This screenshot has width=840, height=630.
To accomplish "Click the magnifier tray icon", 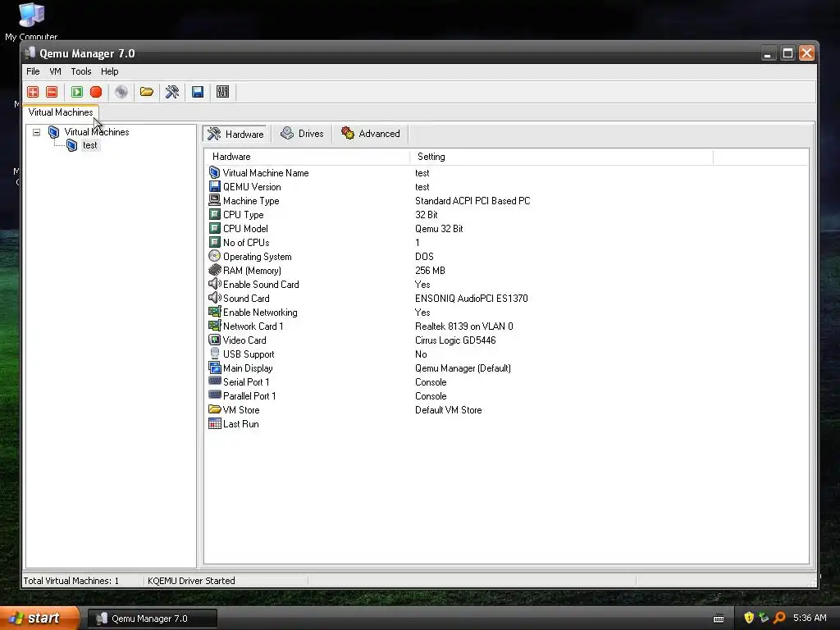I will (x=779, y=619).
